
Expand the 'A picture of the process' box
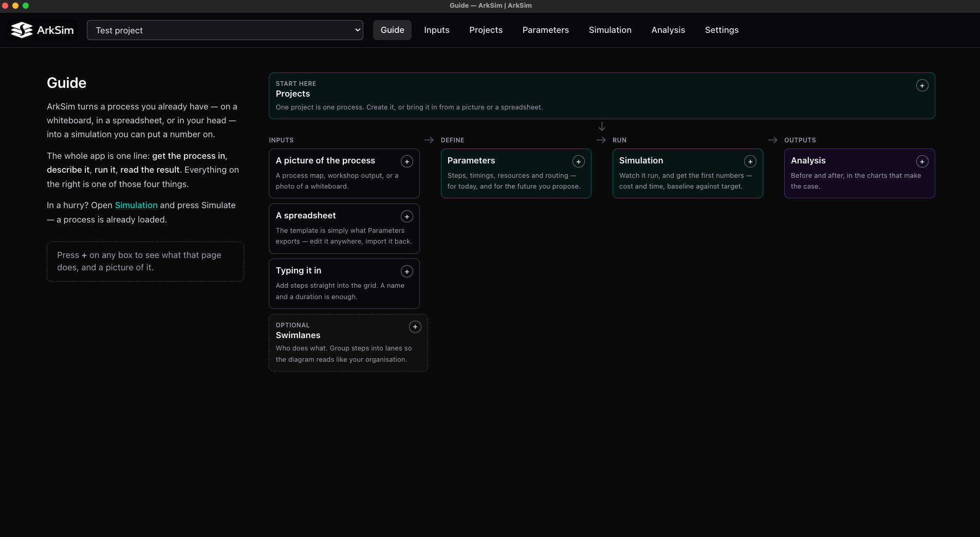click(407, 162)
